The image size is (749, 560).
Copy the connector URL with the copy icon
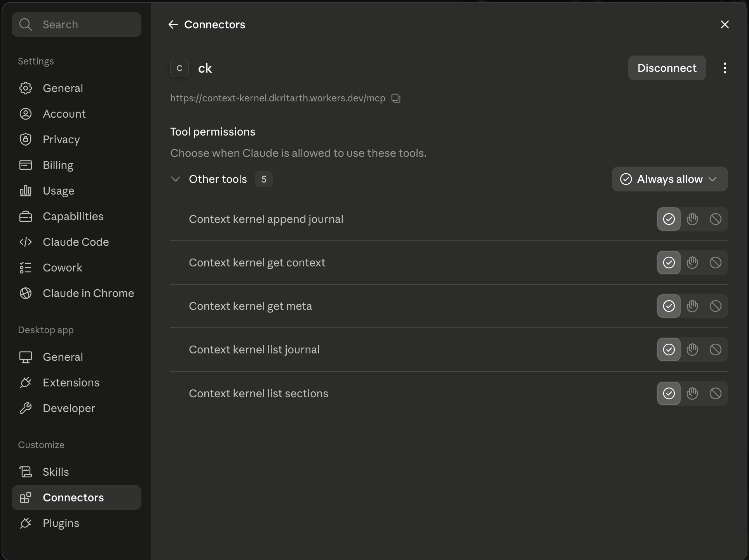click(396, 98)
